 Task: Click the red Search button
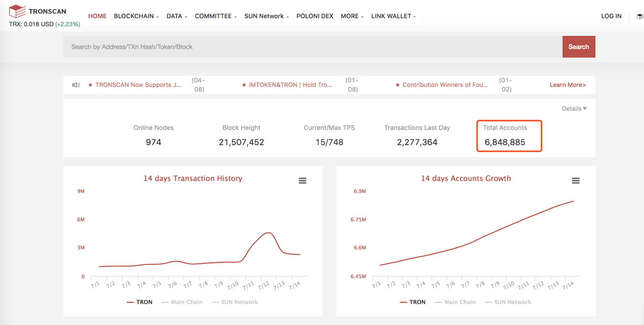pos(579,47)
